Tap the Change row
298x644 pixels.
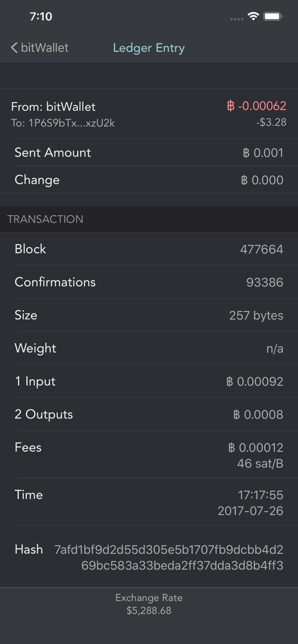point(149,180)
